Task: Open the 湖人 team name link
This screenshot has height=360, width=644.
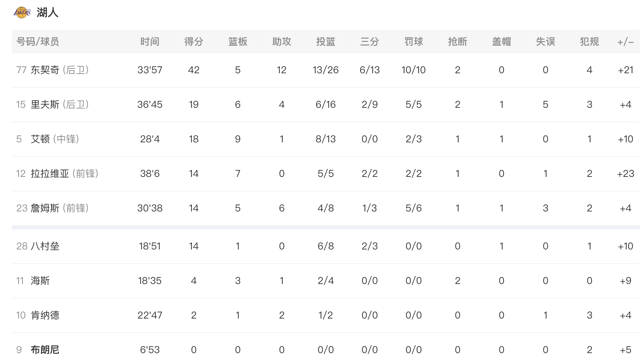Action: pos(47,12)
